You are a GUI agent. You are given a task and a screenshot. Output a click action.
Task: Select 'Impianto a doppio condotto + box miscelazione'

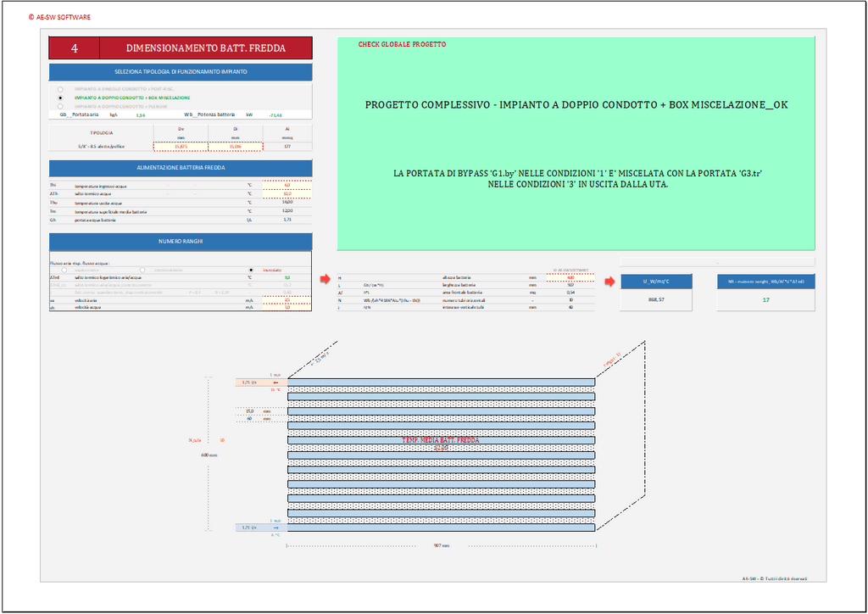(x=60, y=98)
